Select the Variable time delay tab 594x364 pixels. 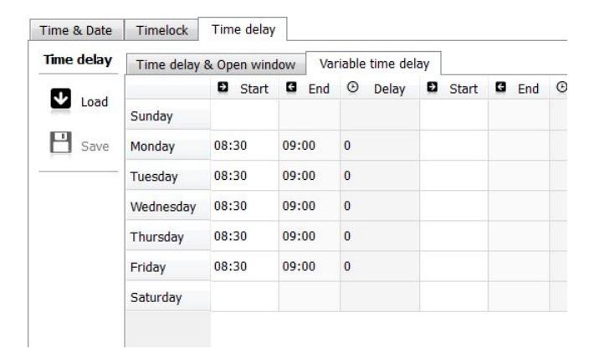(x=374, y=64)
